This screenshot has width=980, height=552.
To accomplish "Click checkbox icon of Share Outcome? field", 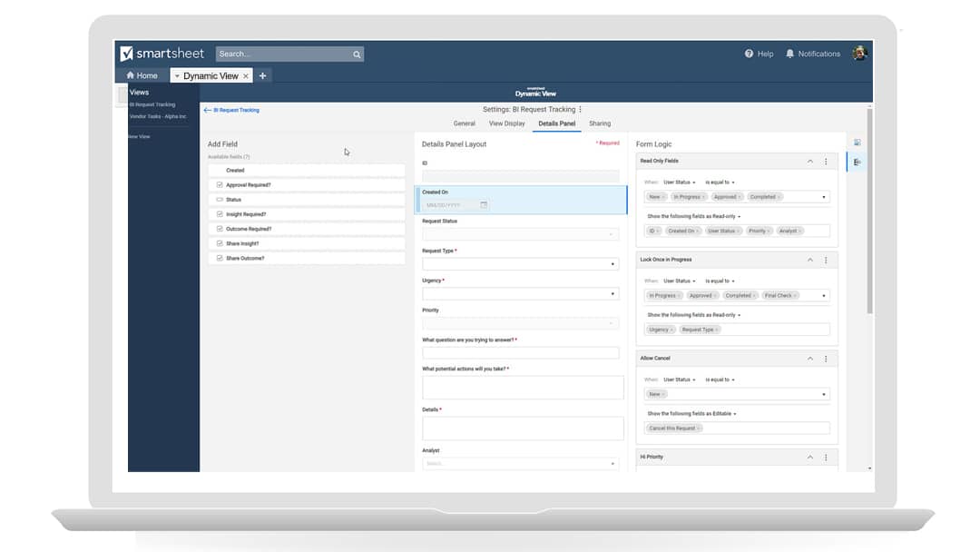I will pyautogui.click(x=220, y=258).
